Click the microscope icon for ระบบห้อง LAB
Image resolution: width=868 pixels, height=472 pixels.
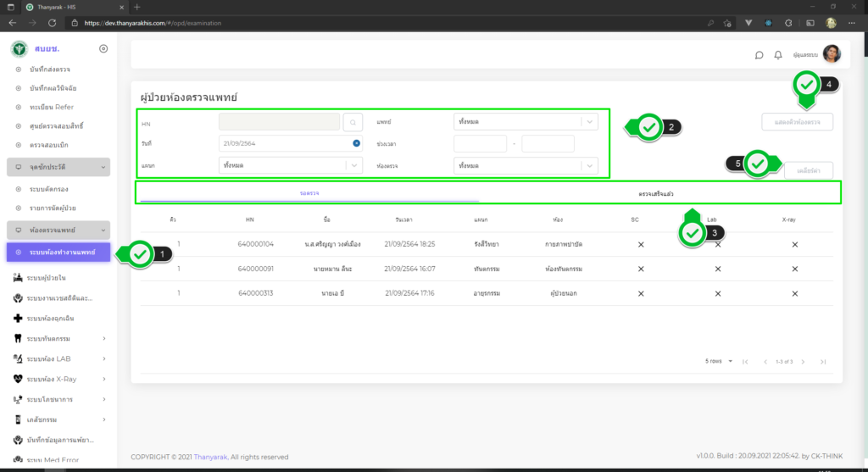(18, 358)
